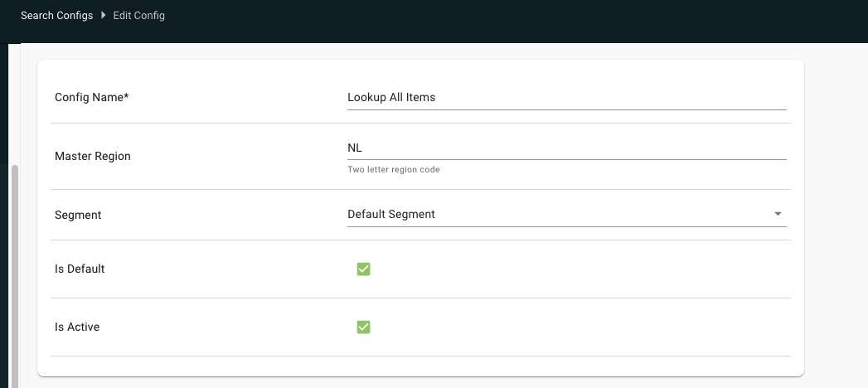
Task: Focus the Master Region input field
Action: 567,148
